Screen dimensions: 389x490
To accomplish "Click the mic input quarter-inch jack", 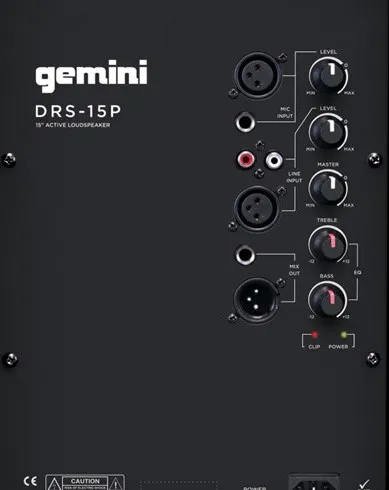I will 245,122.
